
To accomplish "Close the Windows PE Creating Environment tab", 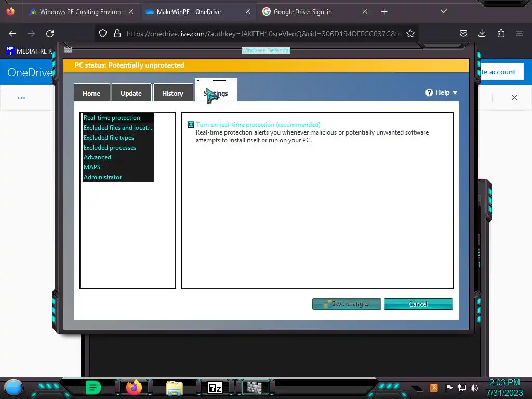I will 131,11.
